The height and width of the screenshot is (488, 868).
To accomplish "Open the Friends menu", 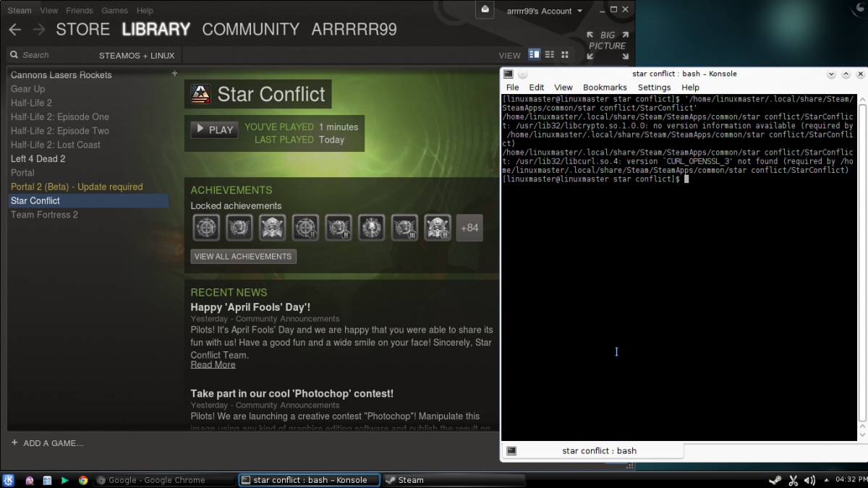I will pos(79,11).
